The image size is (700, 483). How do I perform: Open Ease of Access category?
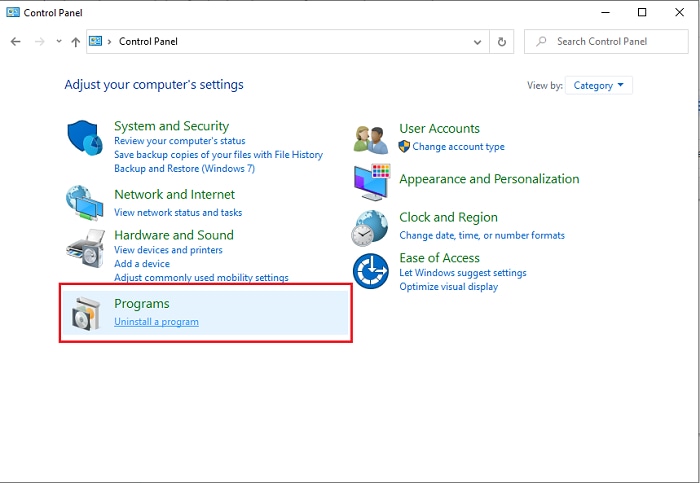coord(439,258)
